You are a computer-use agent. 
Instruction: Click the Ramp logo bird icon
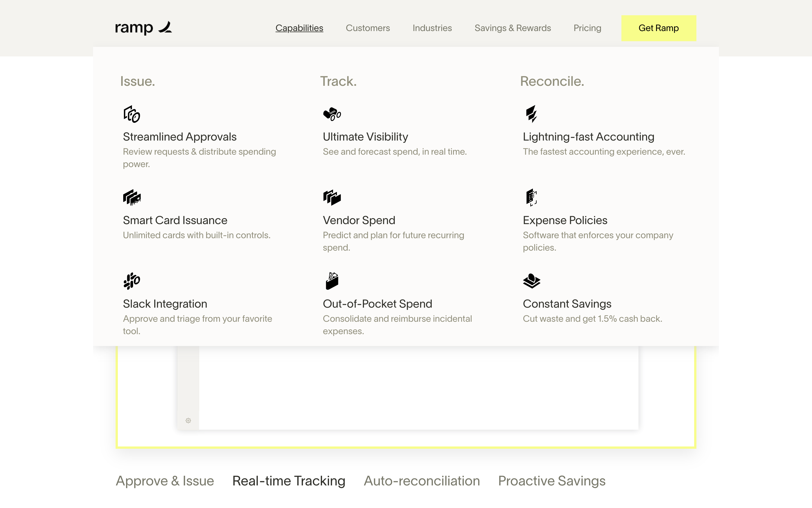[165, 27]
